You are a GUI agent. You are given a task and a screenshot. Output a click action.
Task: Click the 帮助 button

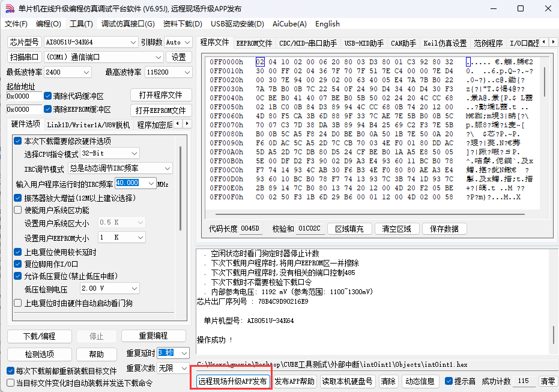(x=96, y=354)
